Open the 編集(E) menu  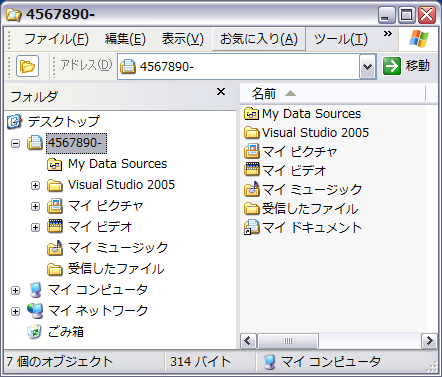click(x=125, y=39)
